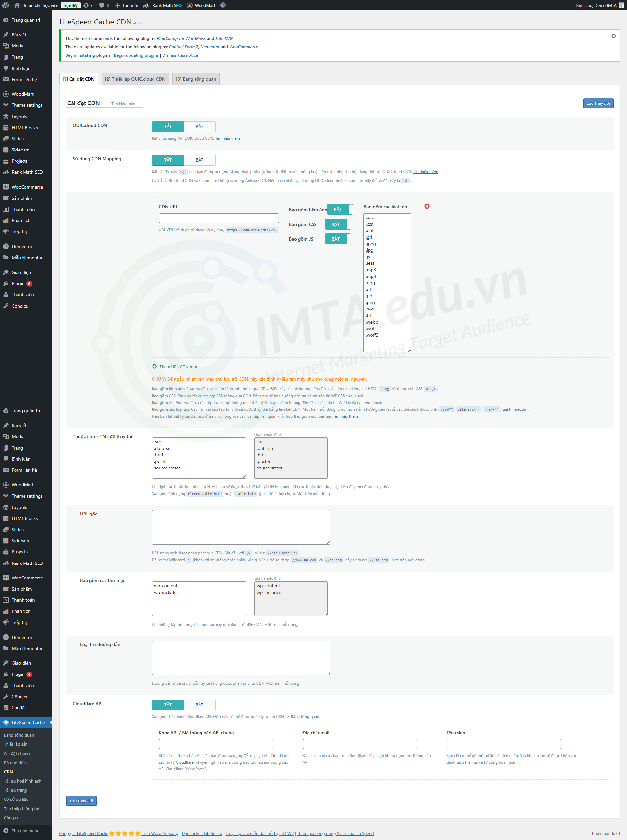Screen dimensions: 627x840
Task: Remove the CDN mapping with the red X icon
Action: 427,206
